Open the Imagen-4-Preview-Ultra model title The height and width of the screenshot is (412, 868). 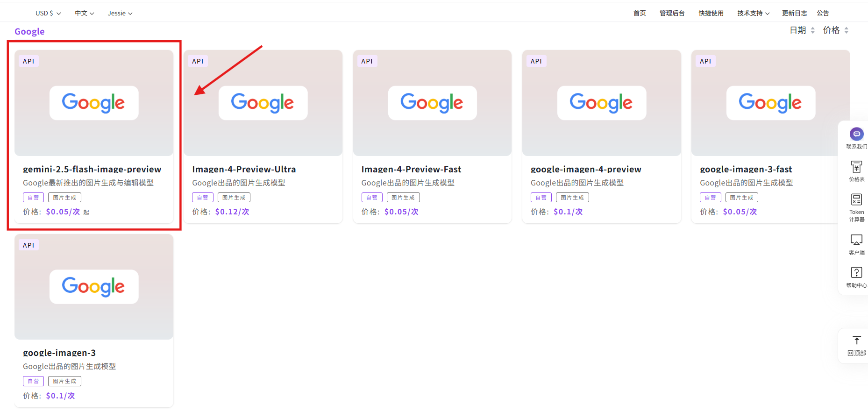click(x=244, y=169)
